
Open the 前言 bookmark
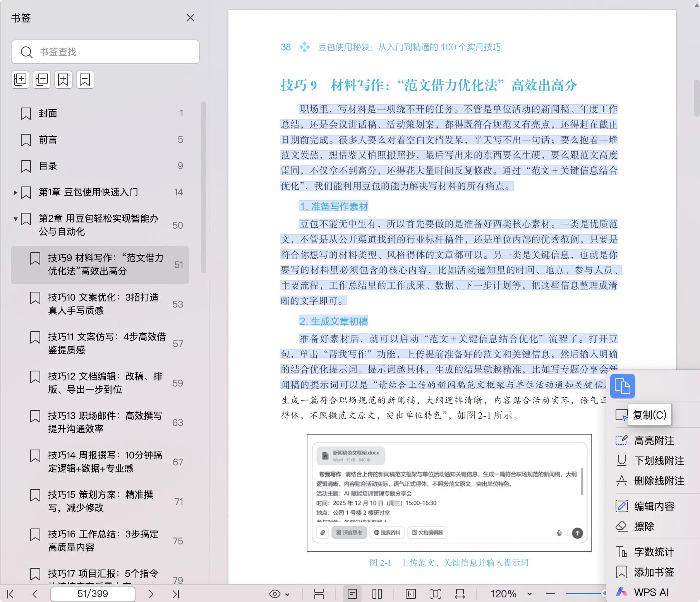point(100,140)
